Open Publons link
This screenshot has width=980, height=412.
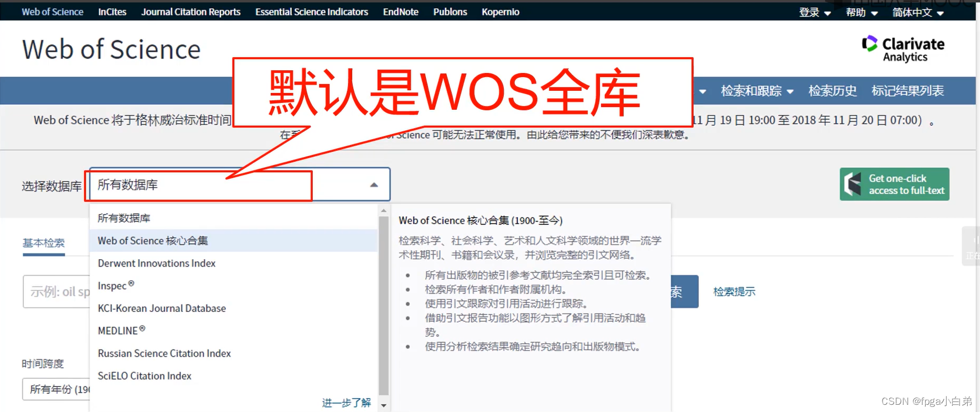pyautogui.click(x=450, y=12)
